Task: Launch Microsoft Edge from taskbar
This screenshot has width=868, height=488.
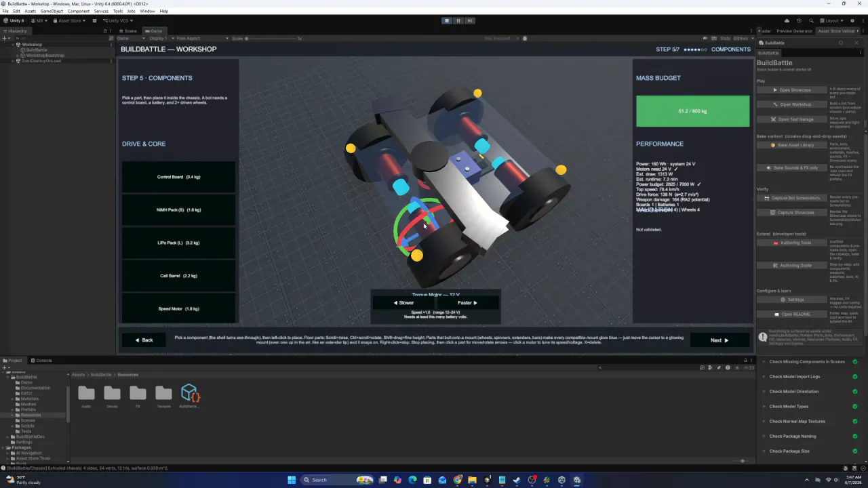Action: pos(412,480)
